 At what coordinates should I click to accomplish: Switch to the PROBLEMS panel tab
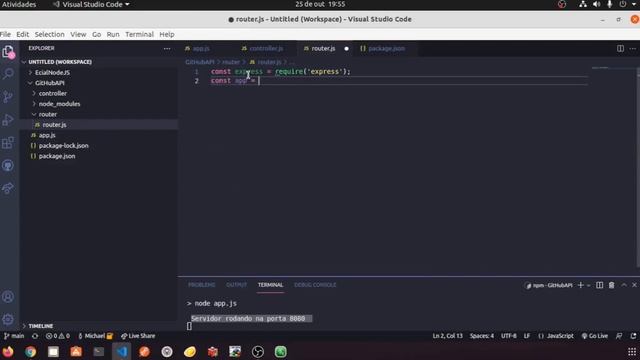202,285
